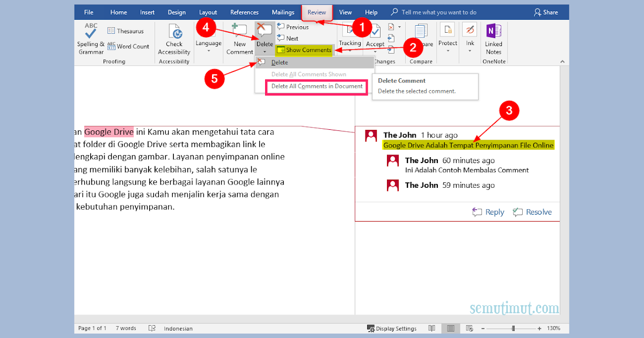Go to the Previous comment

point(294,26)
